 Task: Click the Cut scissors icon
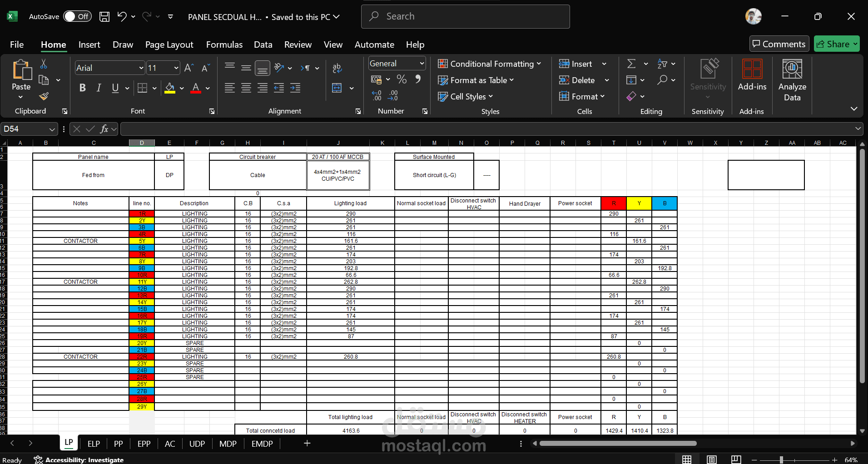44,64
